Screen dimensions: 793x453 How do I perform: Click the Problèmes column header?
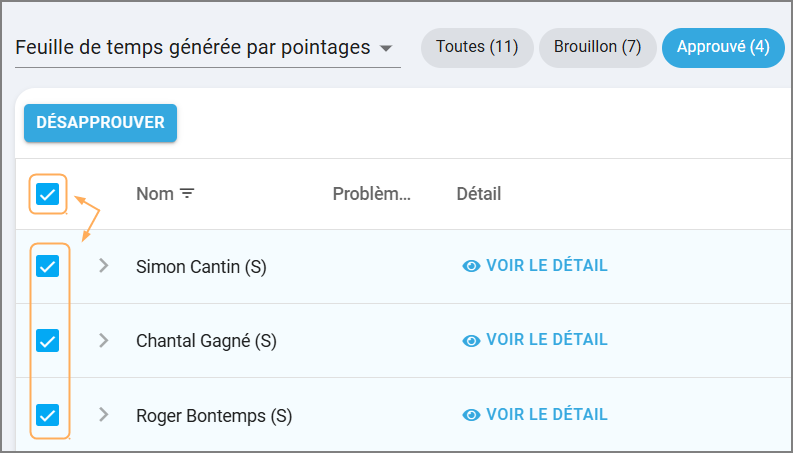pos(372,194)
